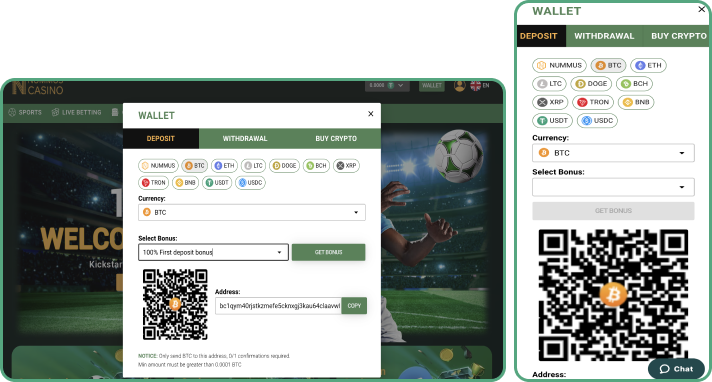Image resolution: width=712 pixels, height=382 pixels.
Task: Select BCH coin chip in desktop wallet
Action: click(x=316, y=166)
